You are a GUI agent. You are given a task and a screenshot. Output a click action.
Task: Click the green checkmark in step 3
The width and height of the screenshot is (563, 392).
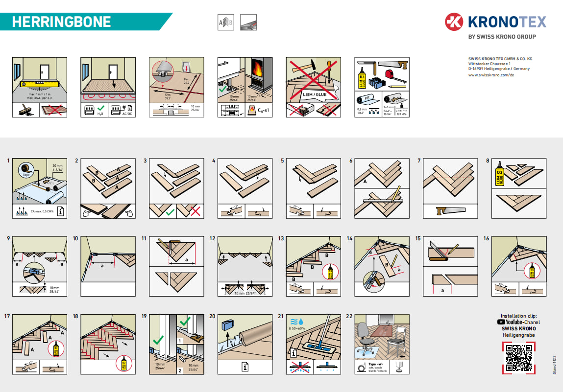click(170, 212)
